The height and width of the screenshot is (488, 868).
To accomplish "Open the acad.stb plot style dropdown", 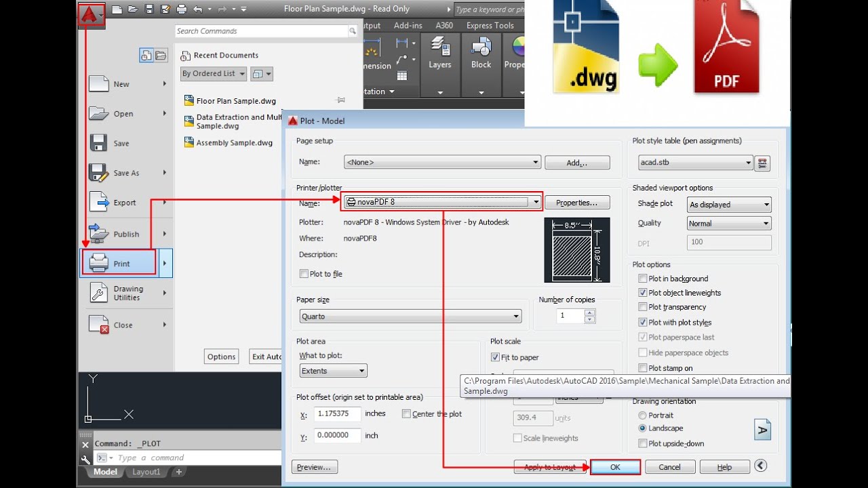I will click(x=696, y=163).
